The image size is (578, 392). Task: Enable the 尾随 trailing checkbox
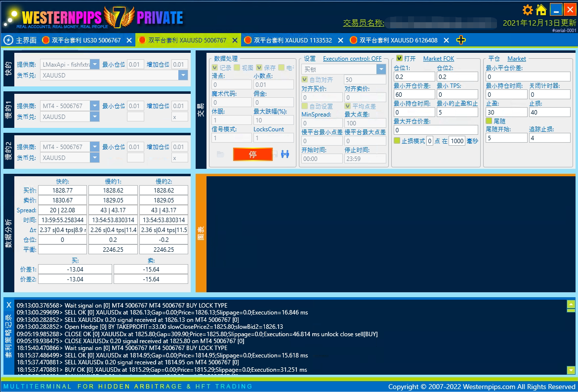click(x=489, y=121)
